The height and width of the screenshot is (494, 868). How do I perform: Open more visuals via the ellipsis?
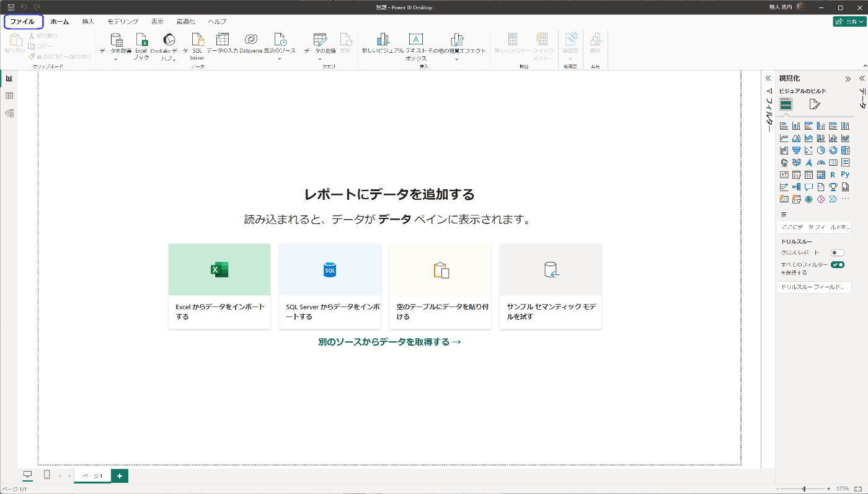[845, 199]
